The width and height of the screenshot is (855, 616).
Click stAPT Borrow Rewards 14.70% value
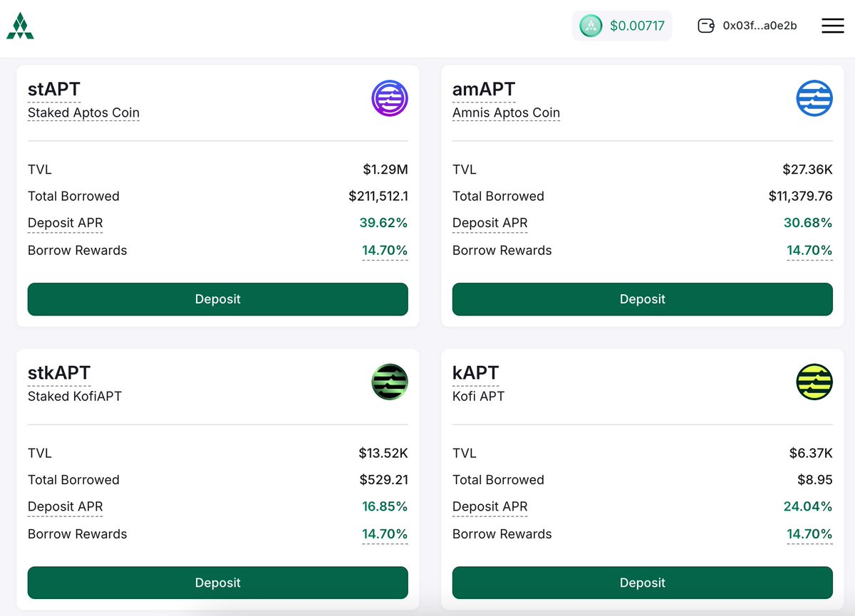click(385, 250)
